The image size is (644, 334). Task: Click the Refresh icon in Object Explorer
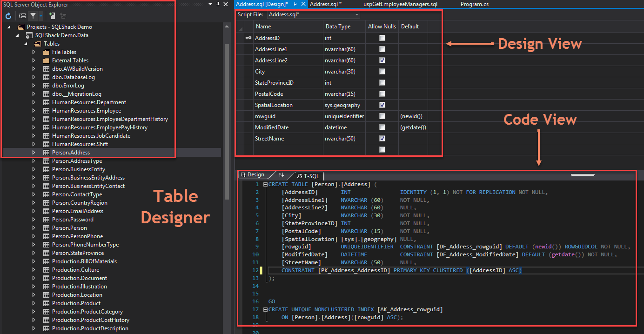pyautogui.click(x=8, y=16)
